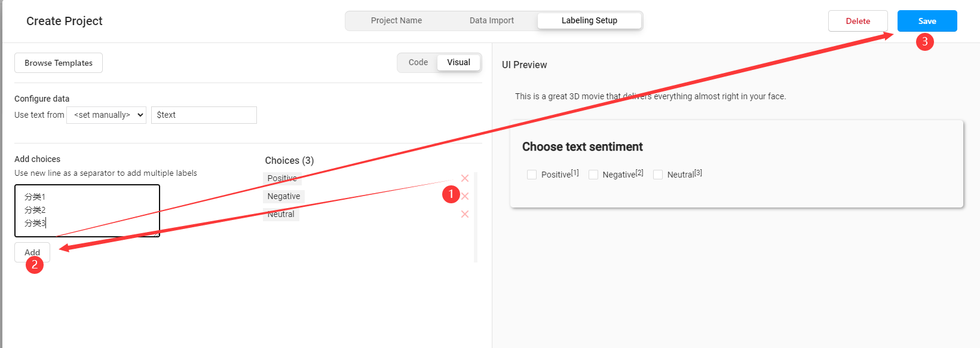Click the blue Save button
The image size is (980, 348).
click(927, 21)
